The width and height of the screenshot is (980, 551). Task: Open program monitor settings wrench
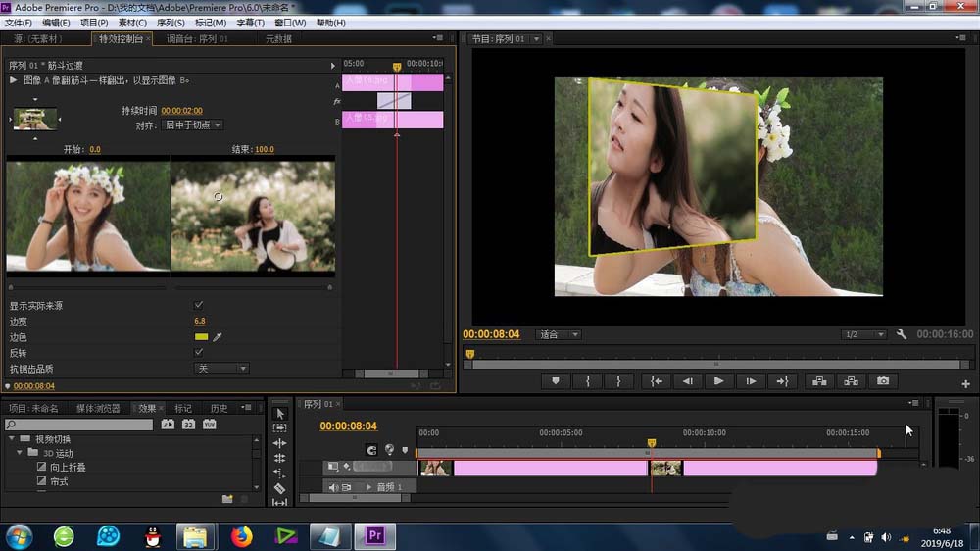902,334
